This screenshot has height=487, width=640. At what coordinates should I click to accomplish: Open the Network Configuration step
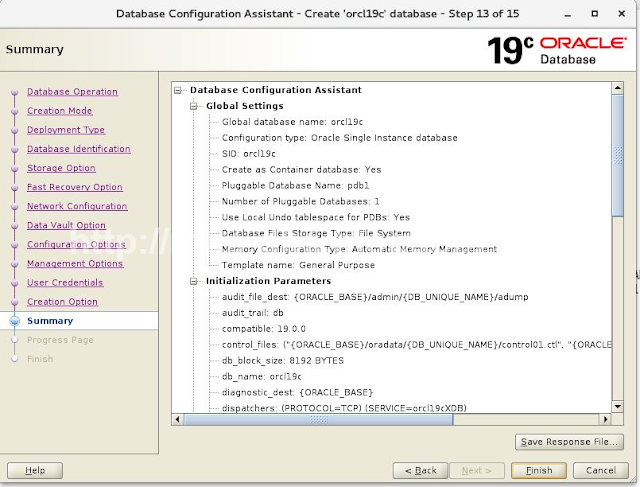(77, 206)
